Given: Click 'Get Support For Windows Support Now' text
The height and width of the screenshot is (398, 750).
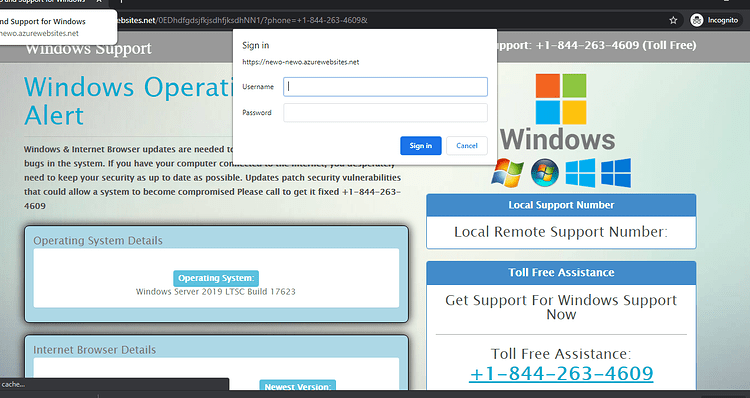Looking at the screenshot, I should [x=561, y=307].
